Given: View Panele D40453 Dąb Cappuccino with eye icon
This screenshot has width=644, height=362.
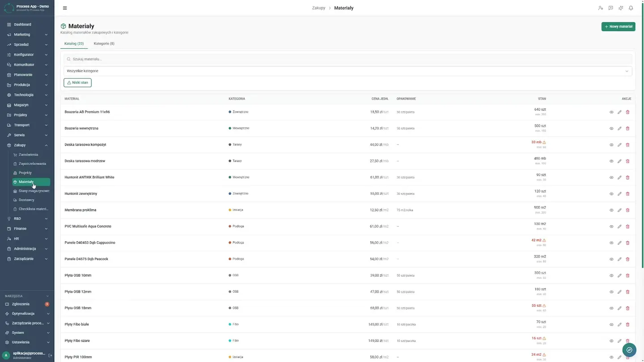Looking at the screenshot, I should coord(611,243).
